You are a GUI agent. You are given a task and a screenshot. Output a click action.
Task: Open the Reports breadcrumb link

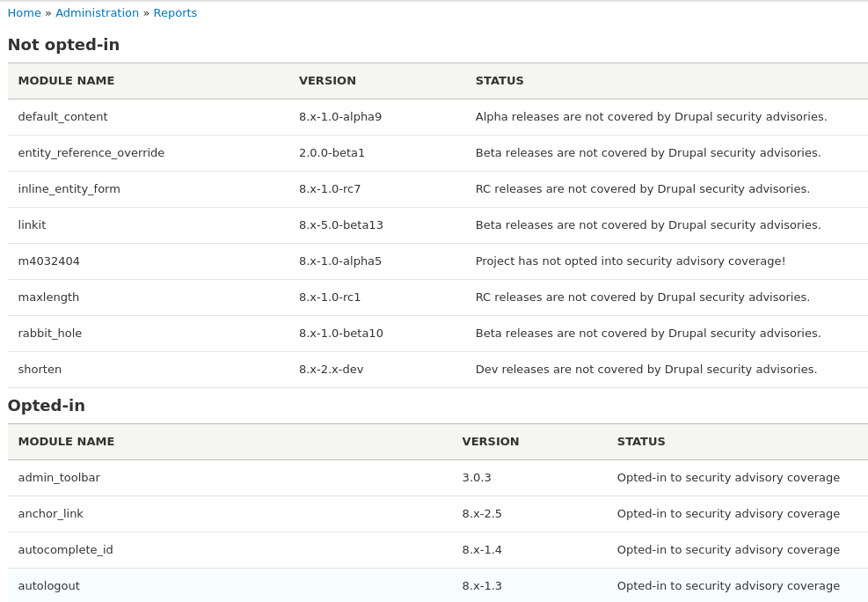click(175, 12)
